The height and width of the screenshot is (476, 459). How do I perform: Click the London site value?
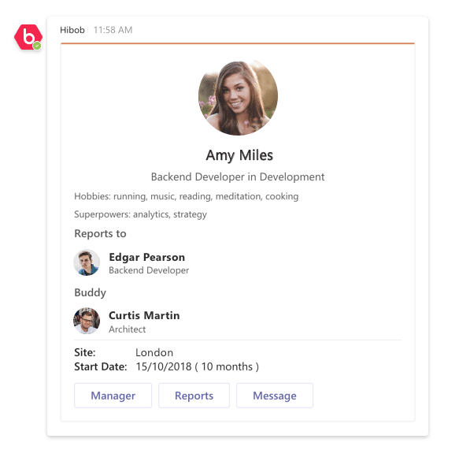(154, 353)
